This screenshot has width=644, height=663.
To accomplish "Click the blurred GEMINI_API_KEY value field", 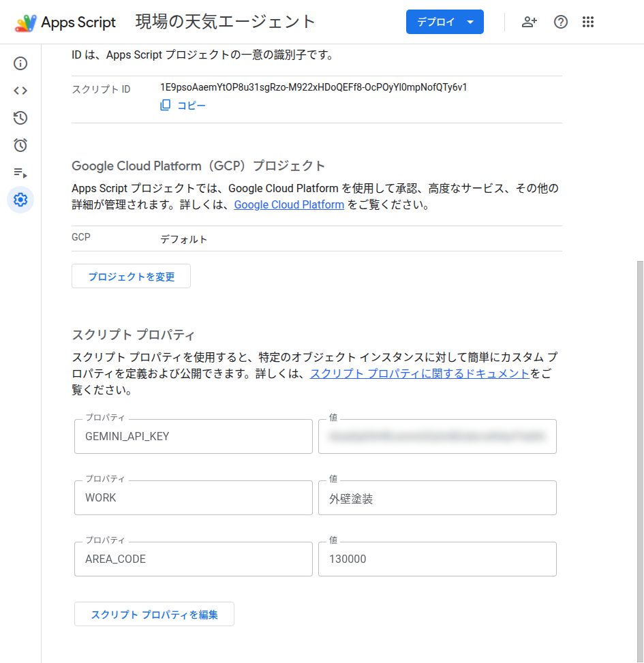I will (x=438, y=436).
